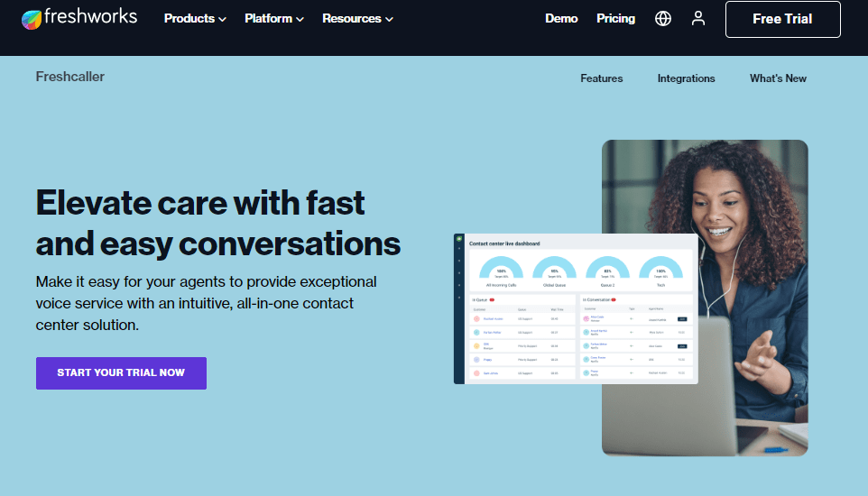
Task: Click the 'Make it easy for your agents' paragraph
Action: click(x=206, y=303)
